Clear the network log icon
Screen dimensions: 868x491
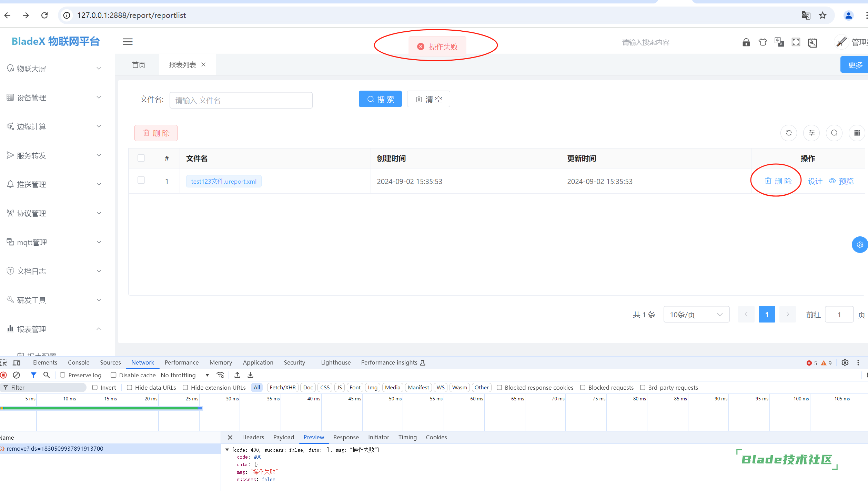(x=16, y=375)
